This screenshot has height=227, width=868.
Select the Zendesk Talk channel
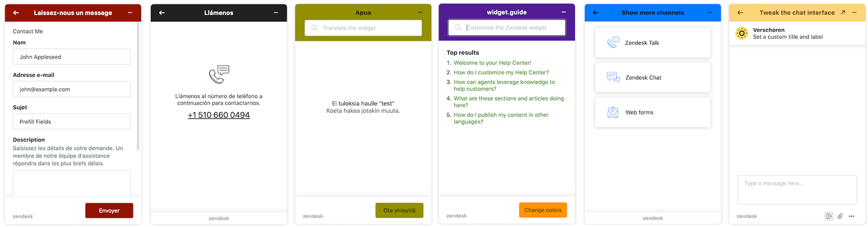[x=652, y=43]
